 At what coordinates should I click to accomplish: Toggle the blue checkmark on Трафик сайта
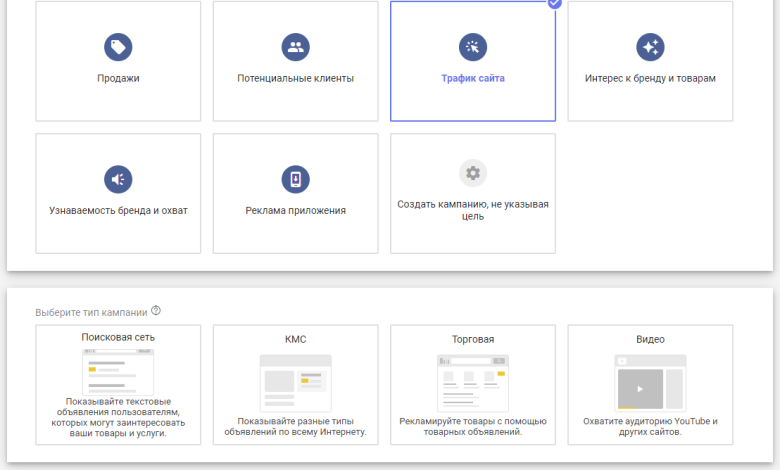click(x=555, y=3)
